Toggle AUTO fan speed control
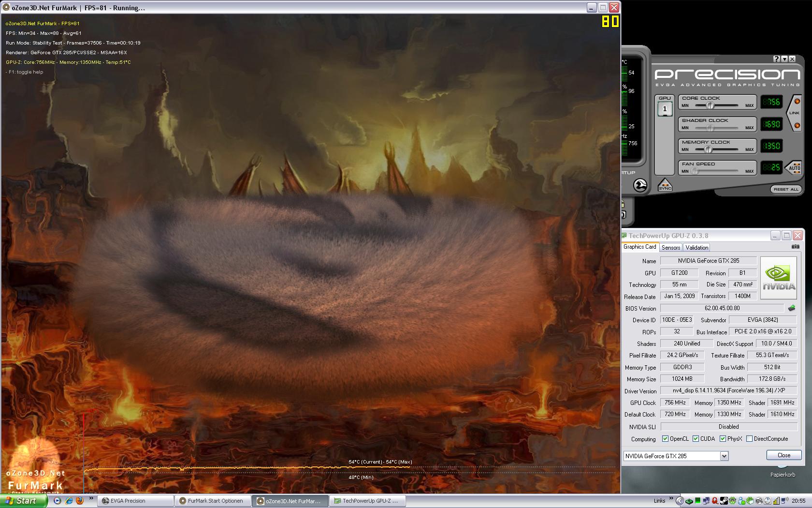The width and height of the screenshot is (812, 508). [794, 168]
